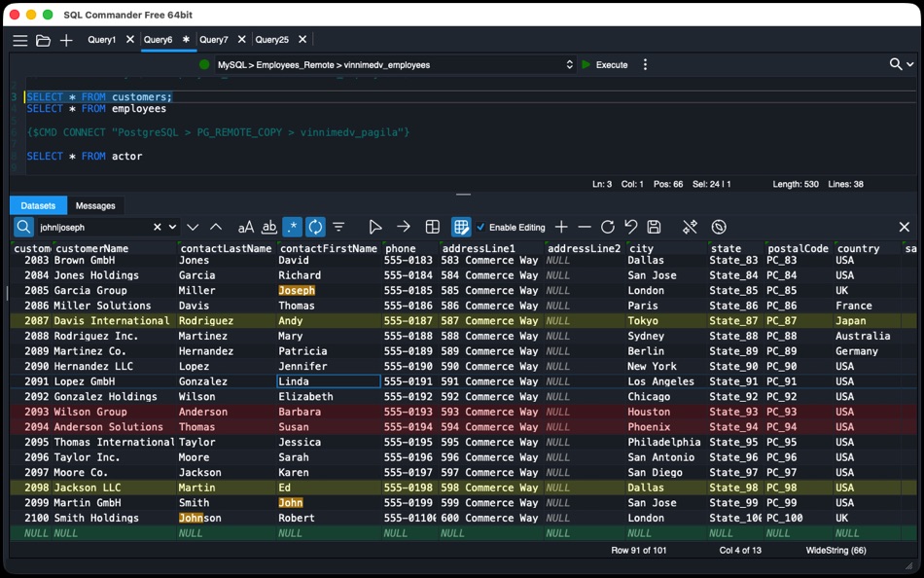Click the johnljoseph search input field

click(x=94, y=227)
